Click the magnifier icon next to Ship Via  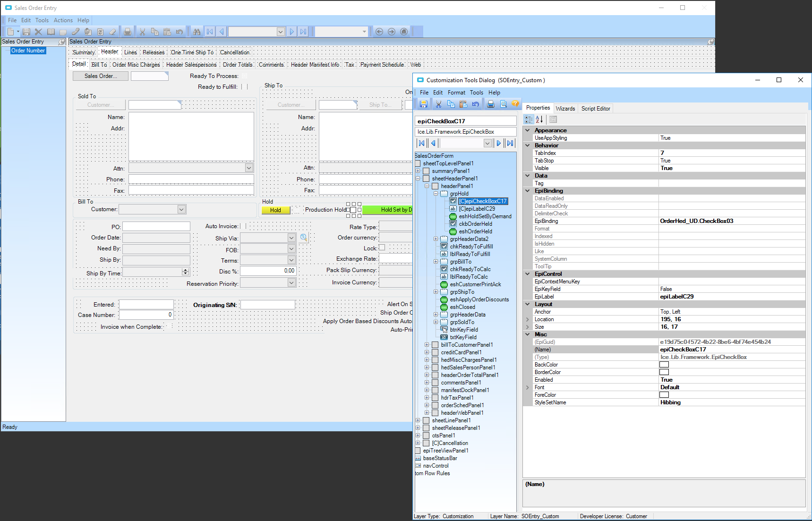click(304, 238)
